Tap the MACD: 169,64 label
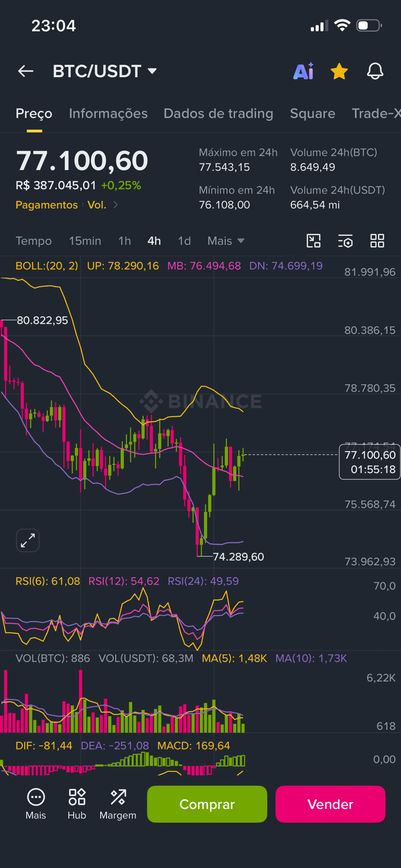The width and height of the screenshot is (401, 868). pyautogui.click(x=194, y=745)
